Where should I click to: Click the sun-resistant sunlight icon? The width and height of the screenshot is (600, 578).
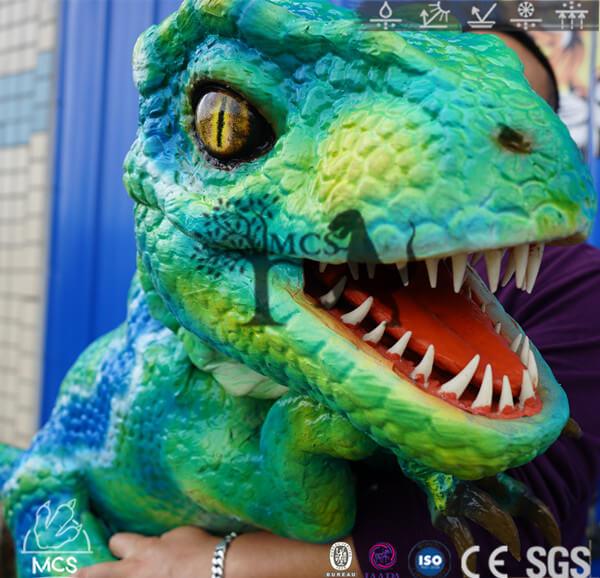pyautogui.click(x=434, y=15)
